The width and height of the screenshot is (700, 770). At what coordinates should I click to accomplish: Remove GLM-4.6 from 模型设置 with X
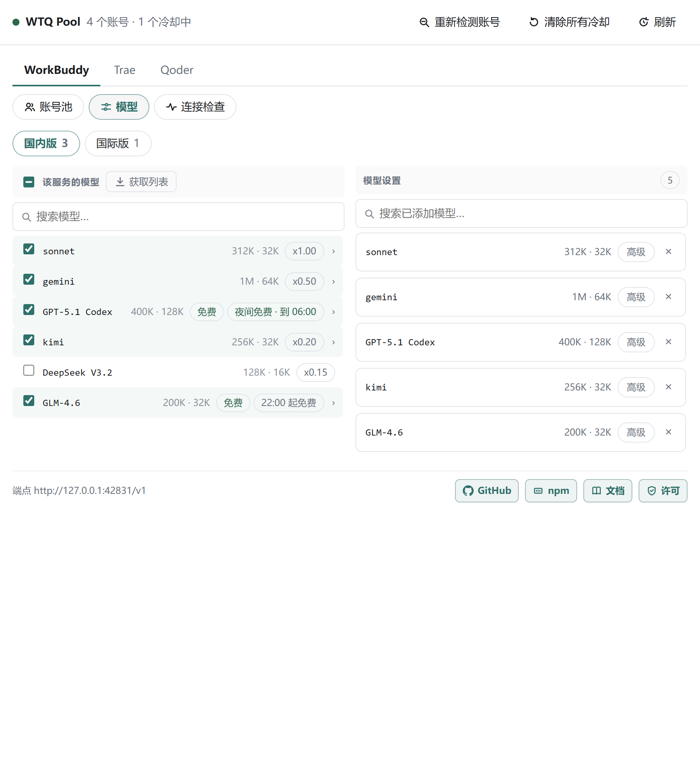(x=668, y=432)
